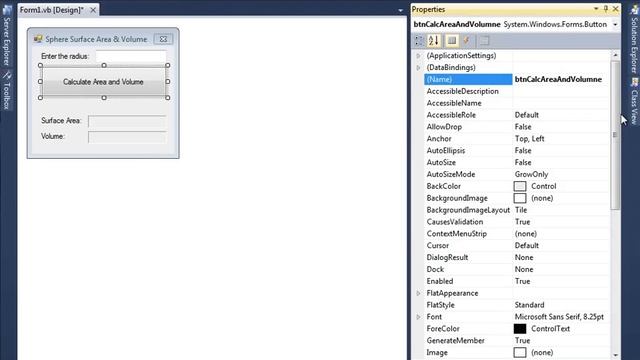Screen dimensions: 640x360
Task: Select the DialogResult property row
Action: point(517,258)
